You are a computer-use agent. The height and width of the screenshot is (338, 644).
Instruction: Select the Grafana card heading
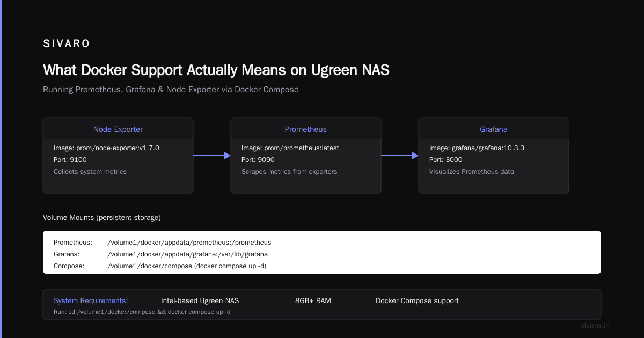pos(494,129)
